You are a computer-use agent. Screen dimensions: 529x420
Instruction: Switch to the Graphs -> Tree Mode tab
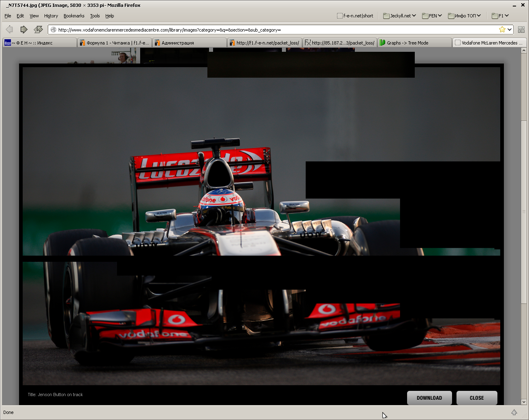pyautogui.click(x=414, y=43)
